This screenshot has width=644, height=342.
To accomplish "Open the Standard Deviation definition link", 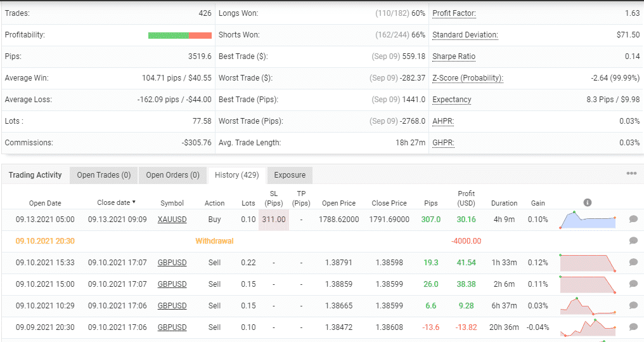I will (x=465, y=35).
